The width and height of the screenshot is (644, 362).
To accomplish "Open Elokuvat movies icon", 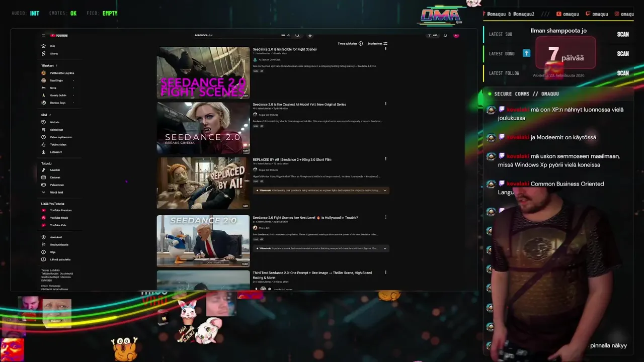I will [44, 177].
